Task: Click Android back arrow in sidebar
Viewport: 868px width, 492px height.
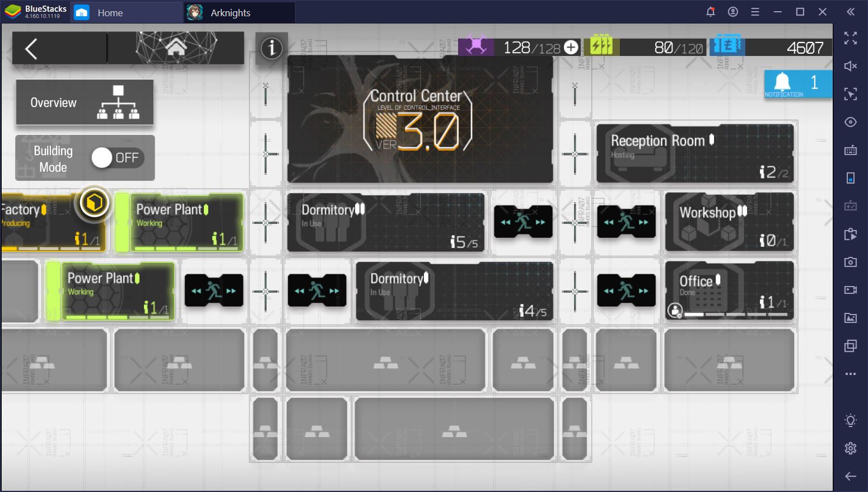Action: coord(851,476)
